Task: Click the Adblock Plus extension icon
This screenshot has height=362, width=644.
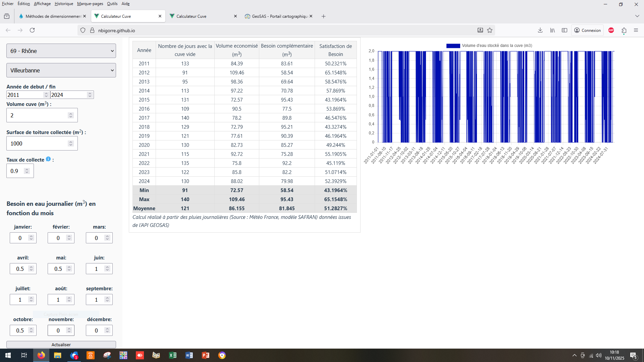Action: pyautogui.click(x=611, y=30)
